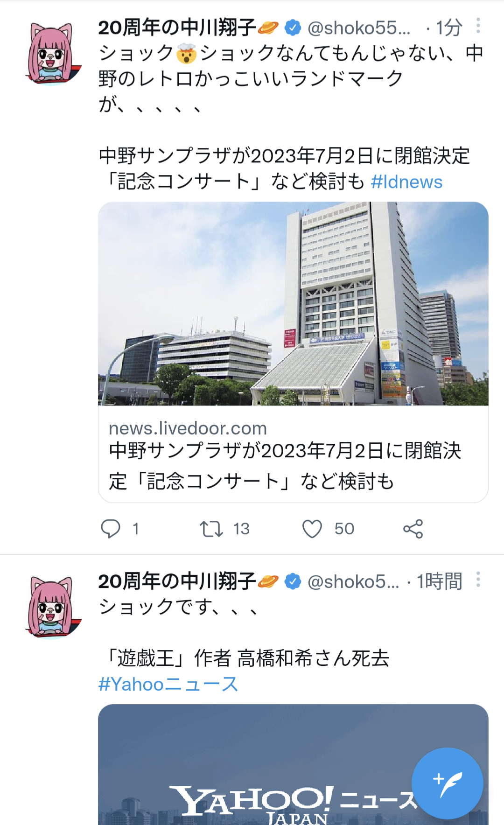Tap the retweet count 13
The height and width of the screenshot is (825, 504).
[241, 529]
